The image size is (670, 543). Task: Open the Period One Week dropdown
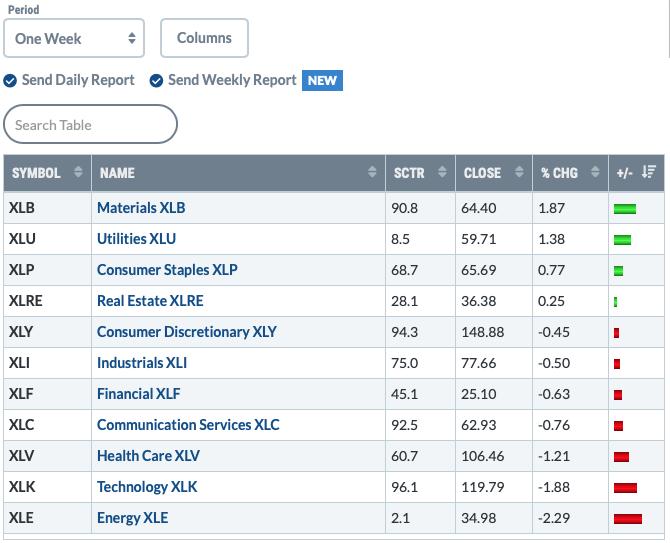(x=74, y=38)
